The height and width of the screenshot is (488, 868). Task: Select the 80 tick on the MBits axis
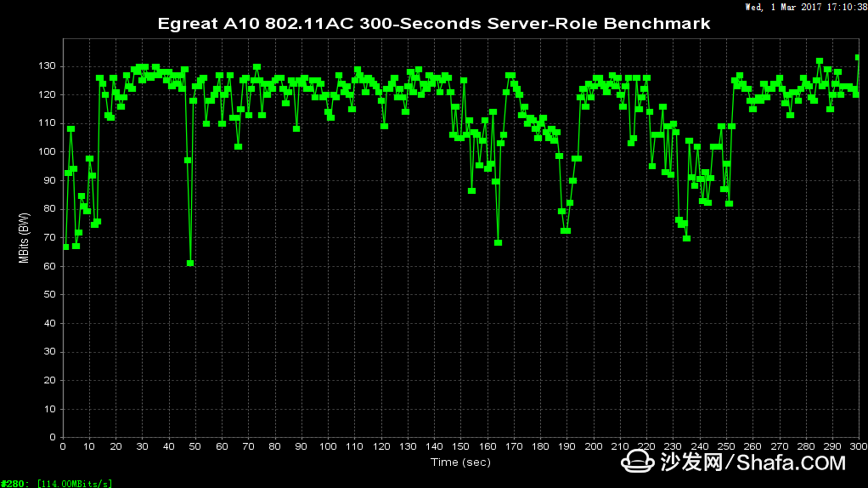point(50,209)
